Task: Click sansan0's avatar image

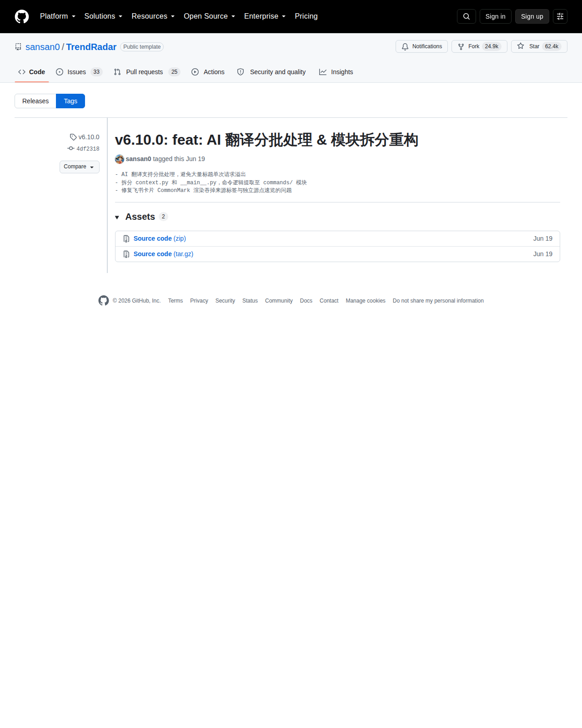Action: pos(120,159)
